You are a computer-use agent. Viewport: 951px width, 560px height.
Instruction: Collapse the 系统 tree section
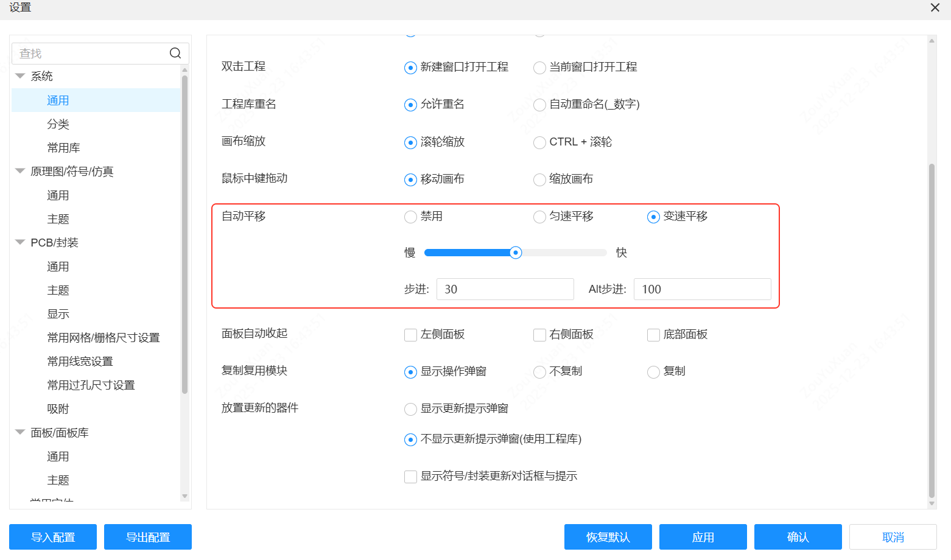point(20,75)
